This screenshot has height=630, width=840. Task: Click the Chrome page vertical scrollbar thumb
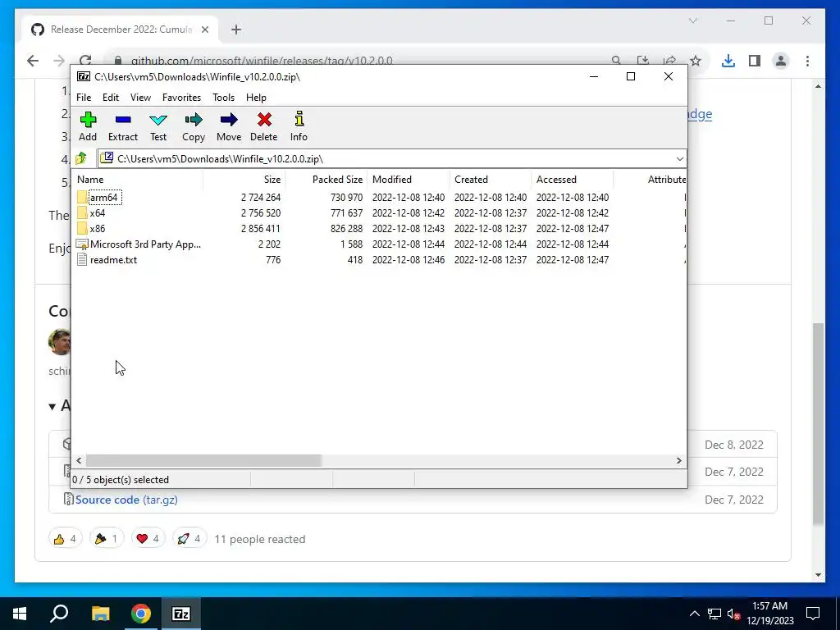tap(818, 423)
